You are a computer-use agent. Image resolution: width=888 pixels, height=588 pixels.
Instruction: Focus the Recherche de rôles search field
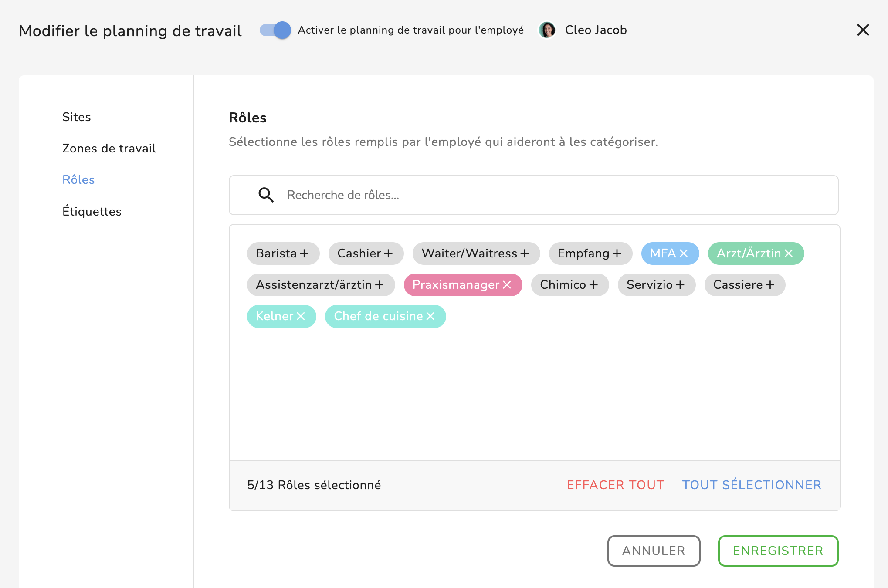558,195
